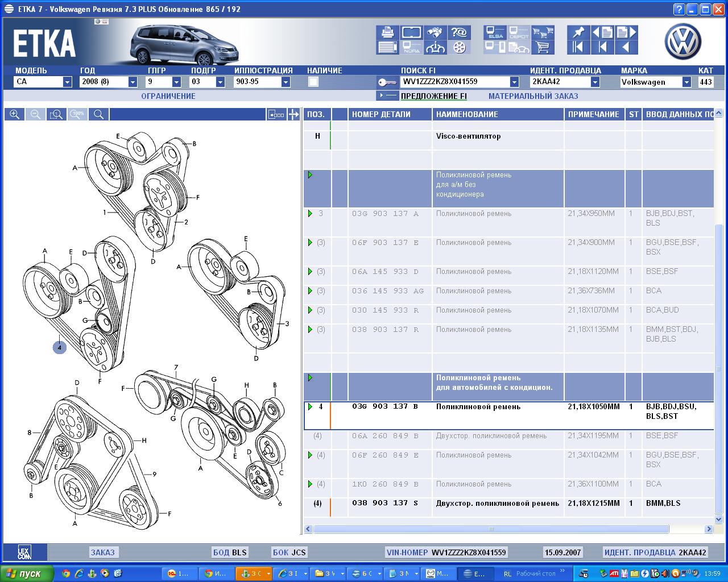Click the Заказ button in the status bar
Screen dimensions: 728x582
pos(103,552)
